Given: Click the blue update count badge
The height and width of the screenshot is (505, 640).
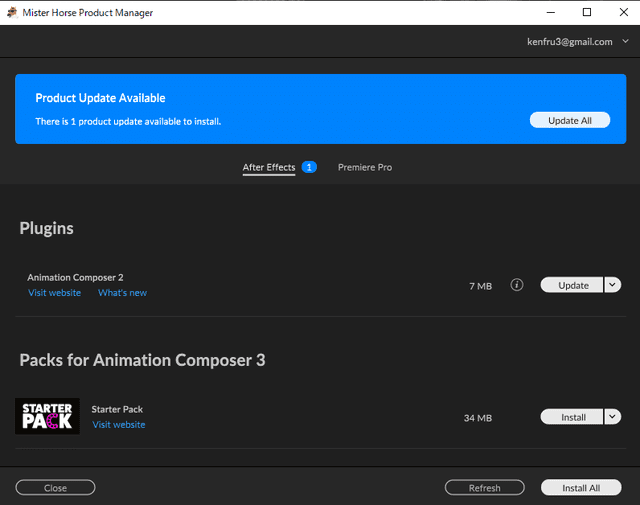Looking at the screenshot, I should (x=309, y=167).
